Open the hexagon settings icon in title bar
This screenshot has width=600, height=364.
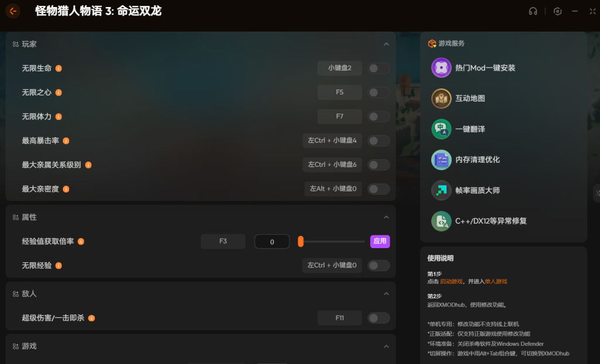point(558,11)
